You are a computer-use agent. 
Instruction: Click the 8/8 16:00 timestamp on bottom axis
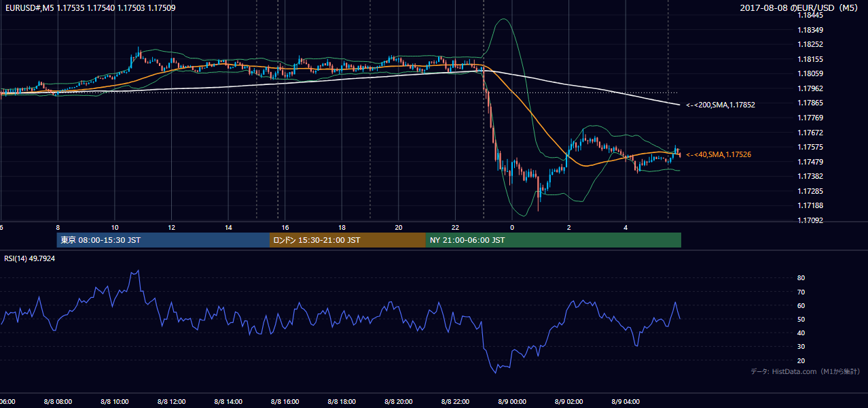tap(285, 402)
